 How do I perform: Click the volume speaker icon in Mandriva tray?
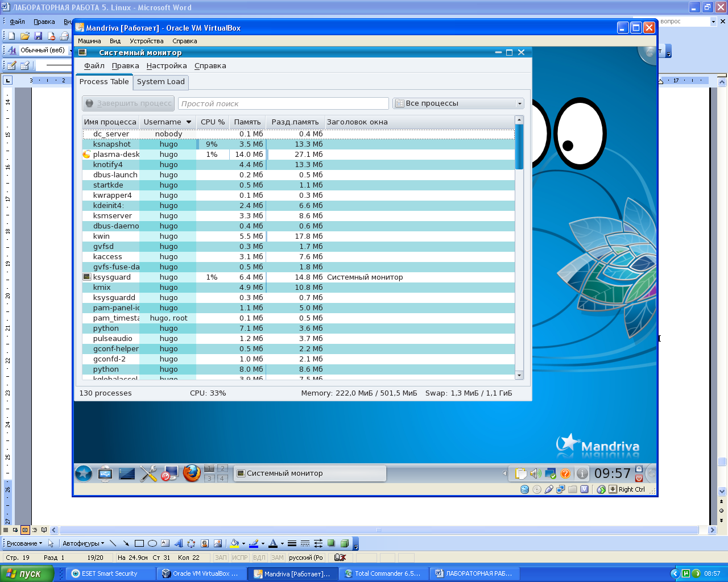click(x=535, y=473)
